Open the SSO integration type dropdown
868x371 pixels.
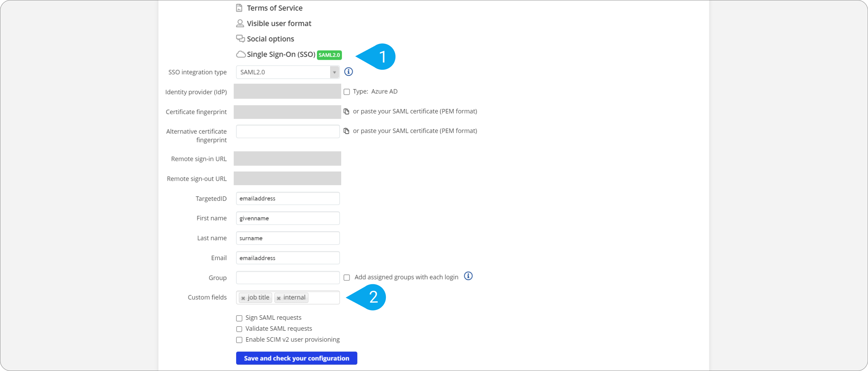pos(288,72)
